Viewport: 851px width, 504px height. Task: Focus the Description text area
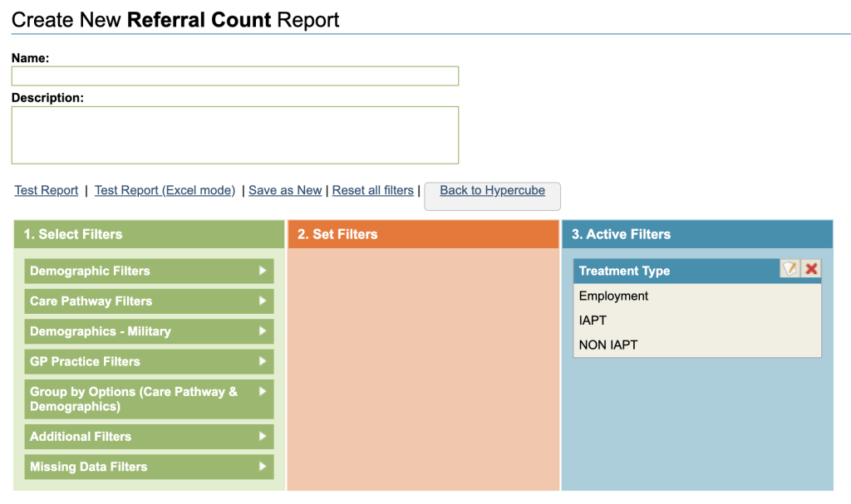pos(235,135)
